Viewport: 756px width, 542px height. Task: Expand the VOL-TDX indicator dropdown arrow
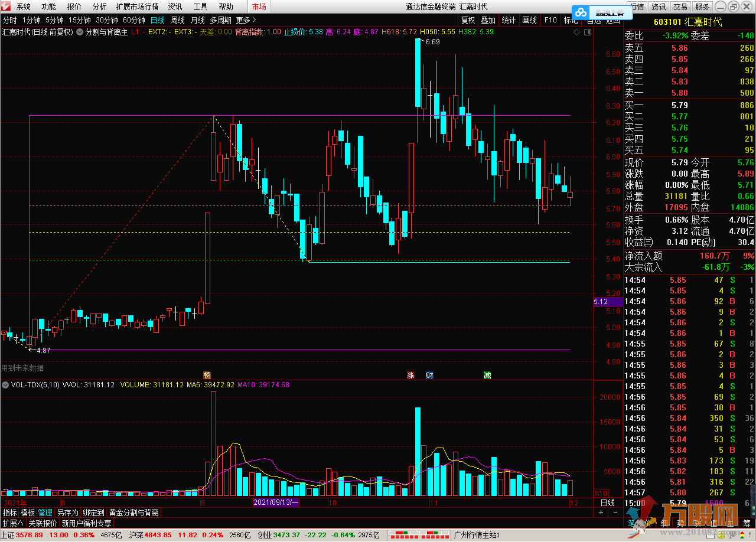(5, 385)
